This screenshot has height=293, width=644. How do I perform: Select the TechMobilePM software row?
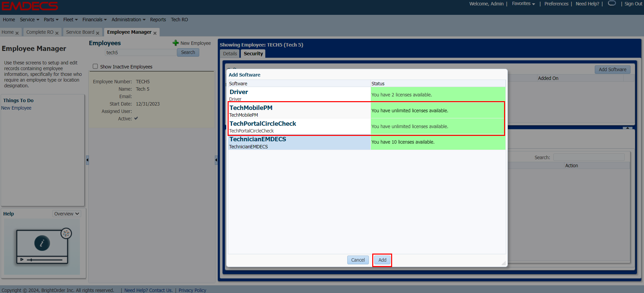[367, 111]
